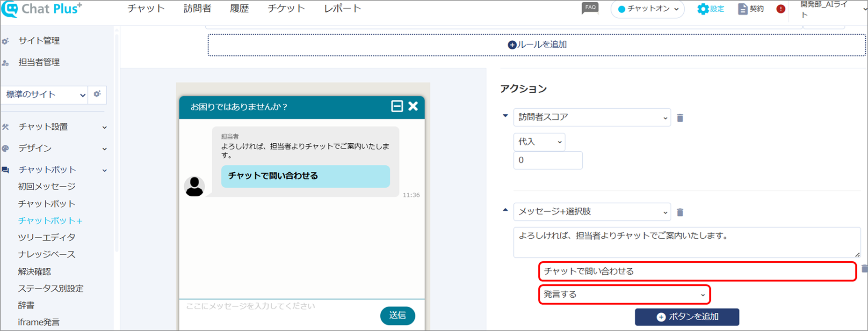This screenshot has height=331, width=868.
Task: Click the score value field showing 0
Action: [548, 160]
